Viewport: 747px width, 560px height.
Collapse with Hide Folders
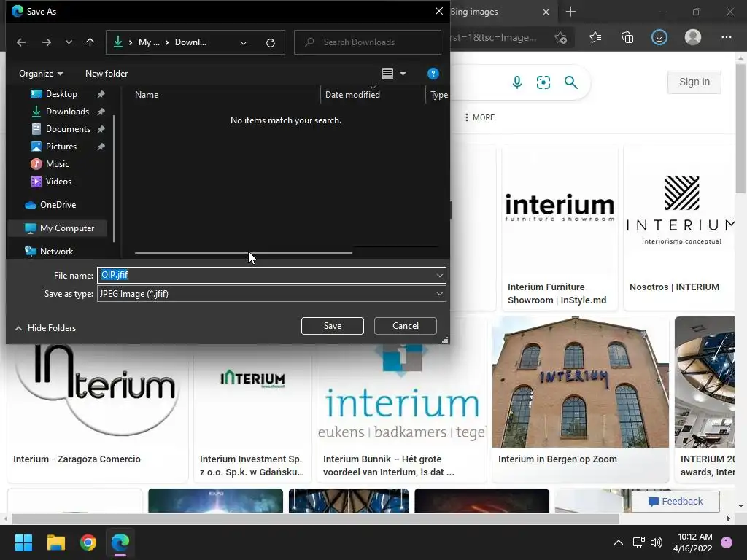(45, 328)
